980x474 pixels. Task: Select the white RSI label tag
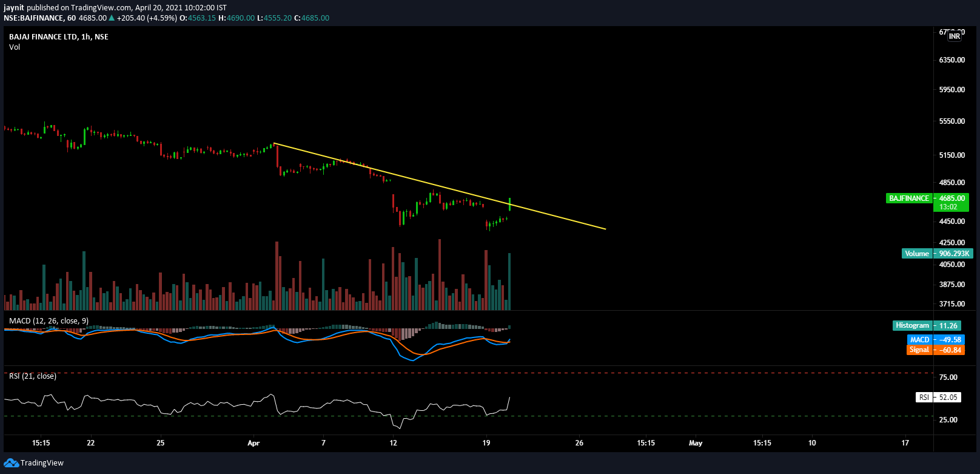(924, 398)
